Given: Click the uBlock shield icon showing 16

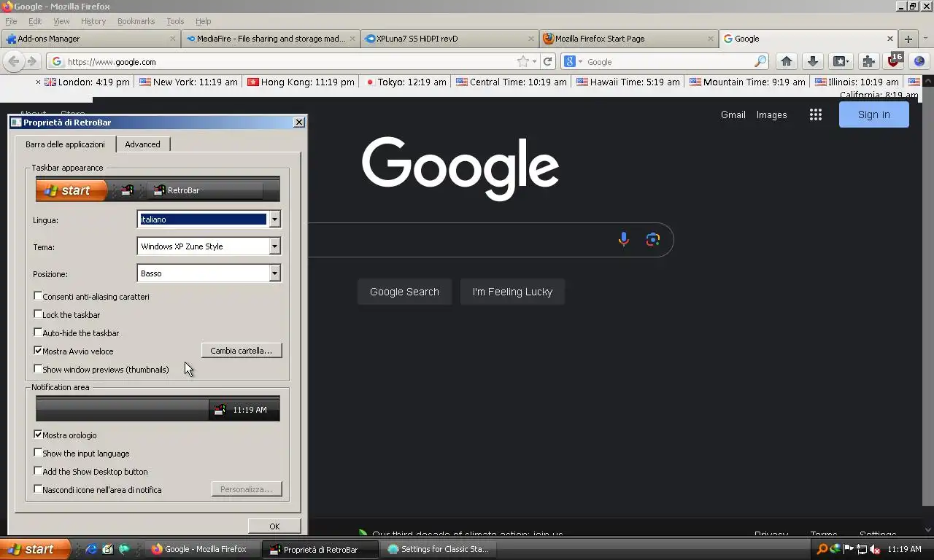Looking at the screenshot, I should (894, 61).
